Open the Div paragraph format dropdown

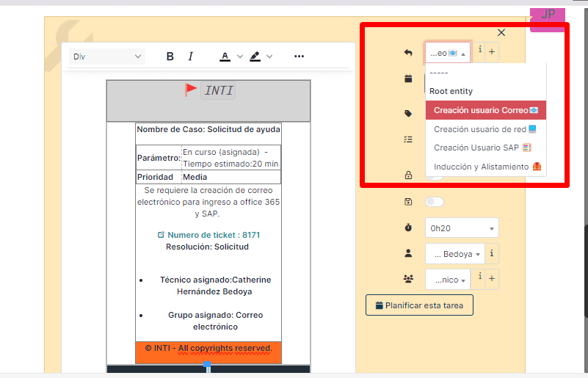pos(107,57)
